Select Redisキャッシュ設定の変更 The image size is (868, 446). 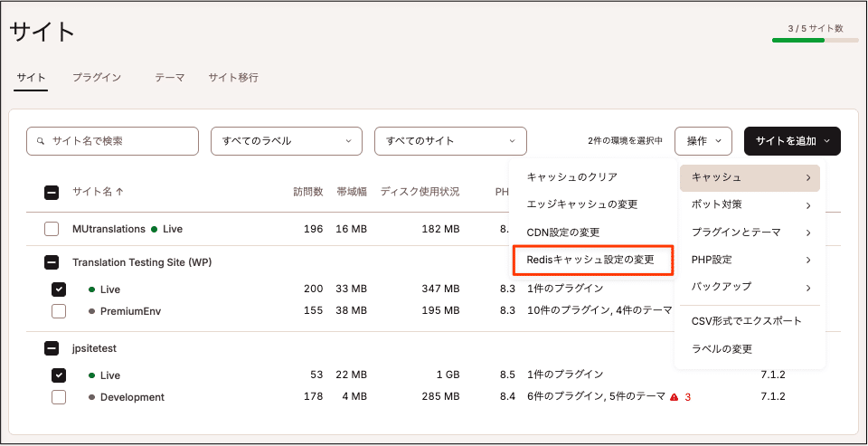tap(592, 260)
